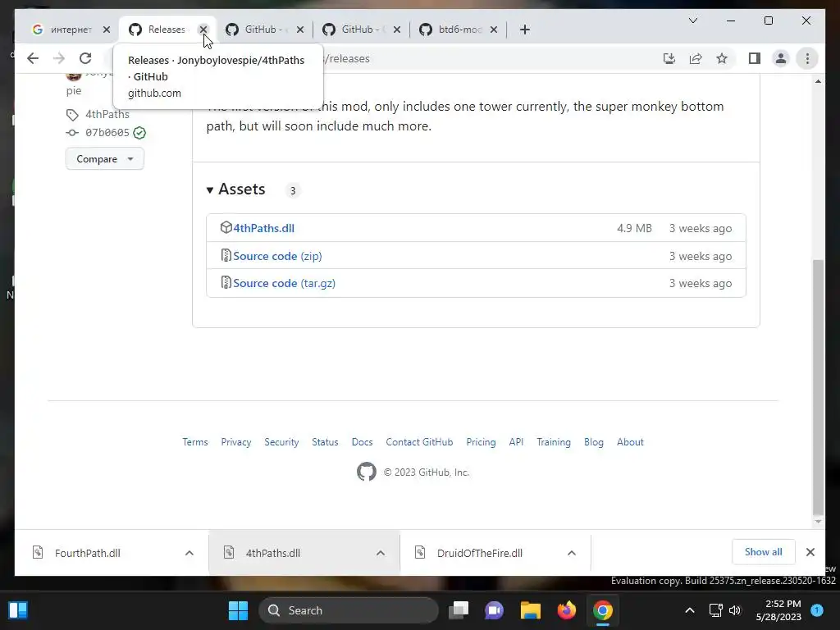Screen dimensions: 840x630
Task: Click the scrollbar down arrow
Action: click(x=818, y=522)
